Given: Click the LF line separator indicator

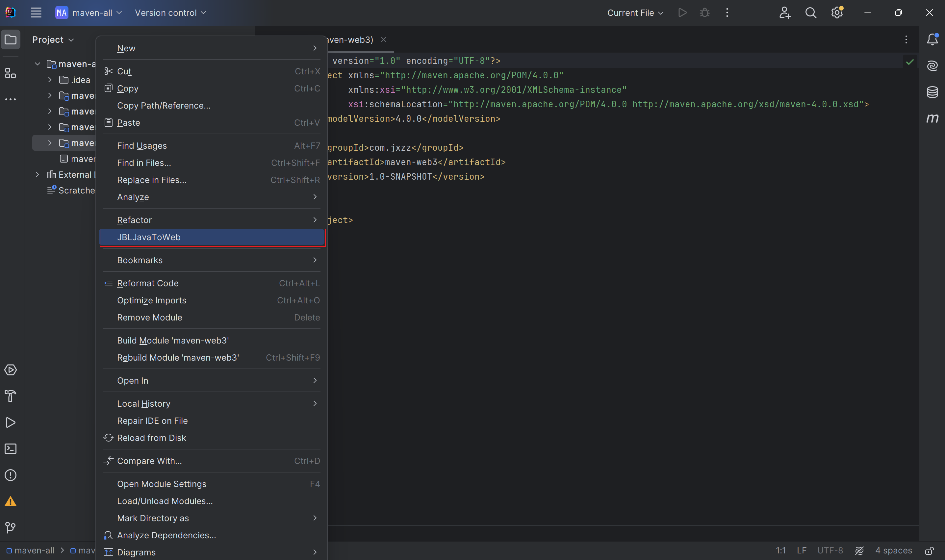Looking at the screenshot, I should click(802, 550).
